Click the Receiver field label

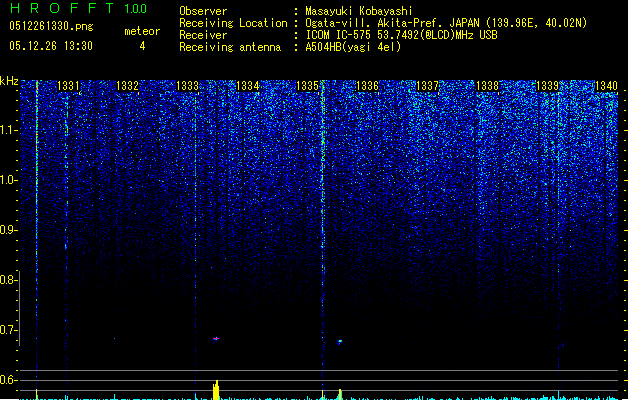(203, 35)
